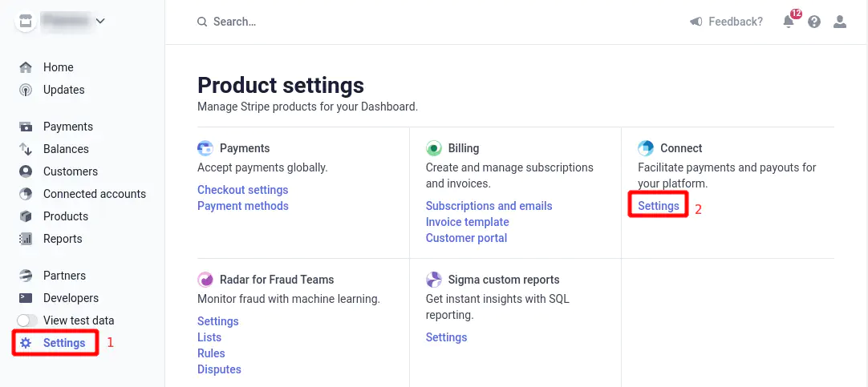This screenshot has height=387, width=868.
Task: Open Customers in the sidebar
Action: tap(70, 171)
